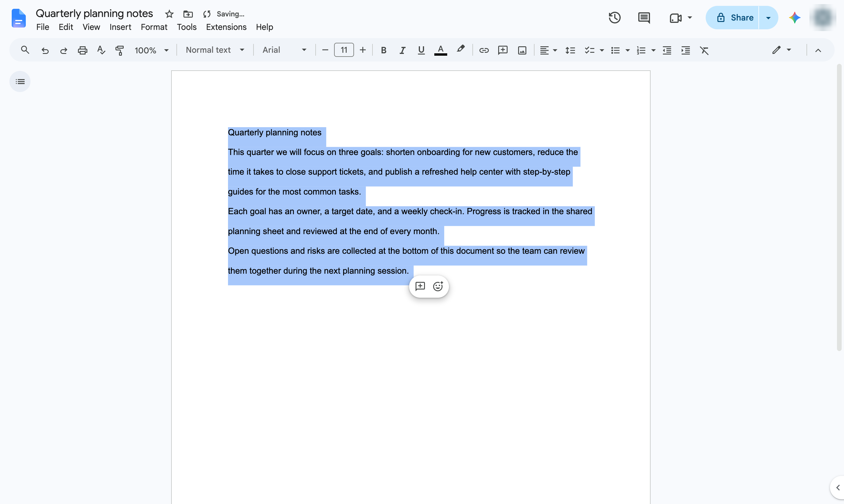
Task: Activate the Paint format tool
Action: click(120, 50)
